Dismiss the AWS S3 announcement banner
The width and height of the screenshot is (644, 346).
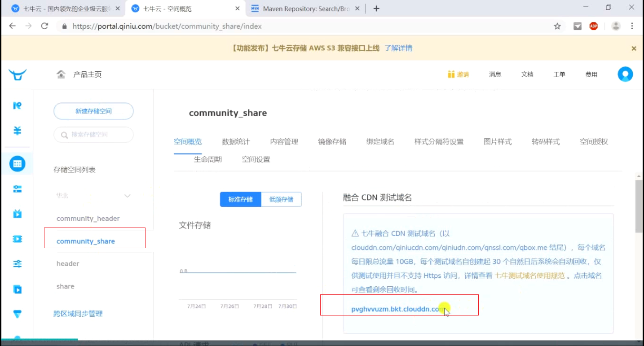tap(634, 48)
